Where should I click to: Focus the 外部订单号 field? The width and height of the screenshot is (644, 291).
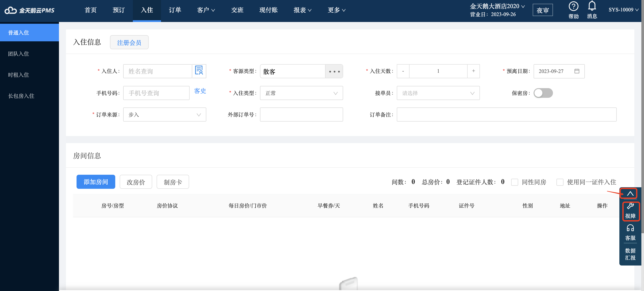click(x=301, y=115)
